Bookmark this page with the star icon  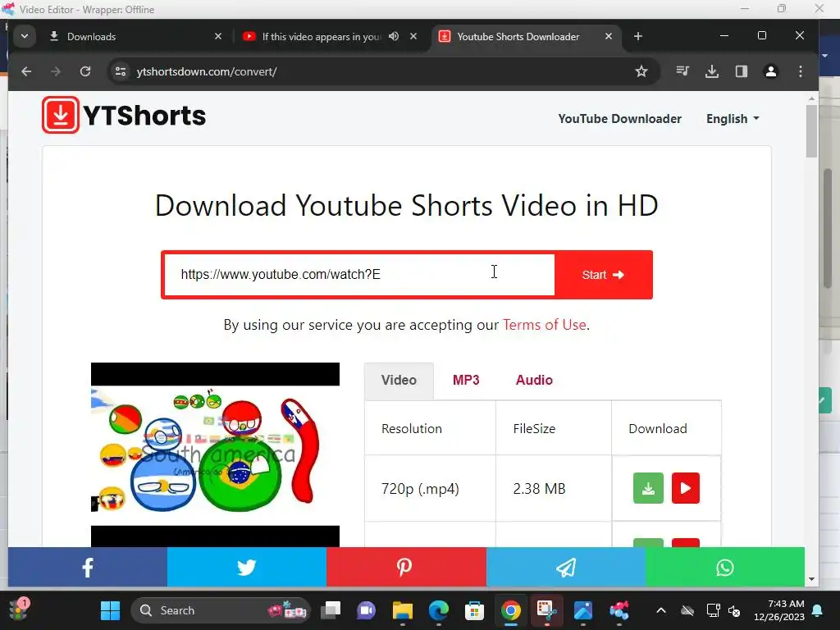(x=641, y=71)
